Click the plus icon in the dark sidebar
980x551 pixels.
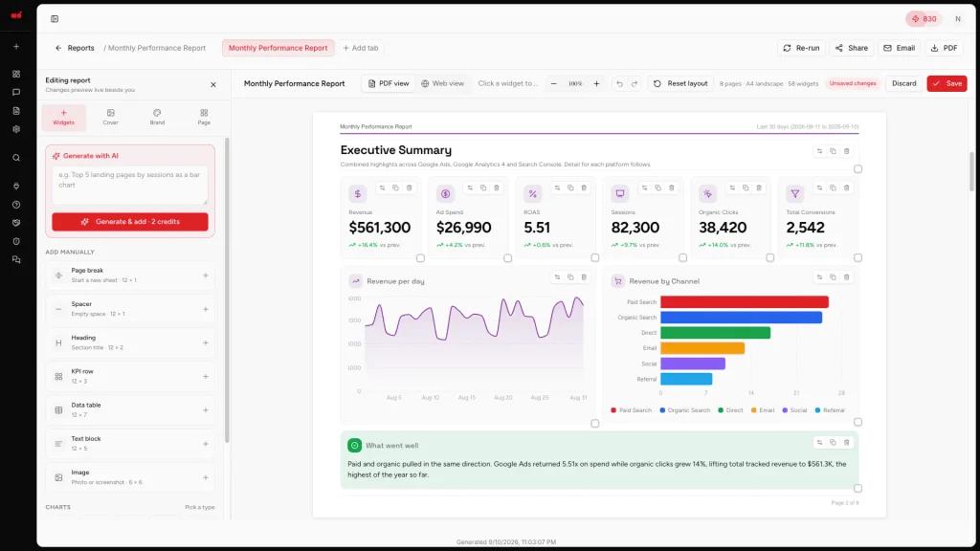tap(16, 47)
